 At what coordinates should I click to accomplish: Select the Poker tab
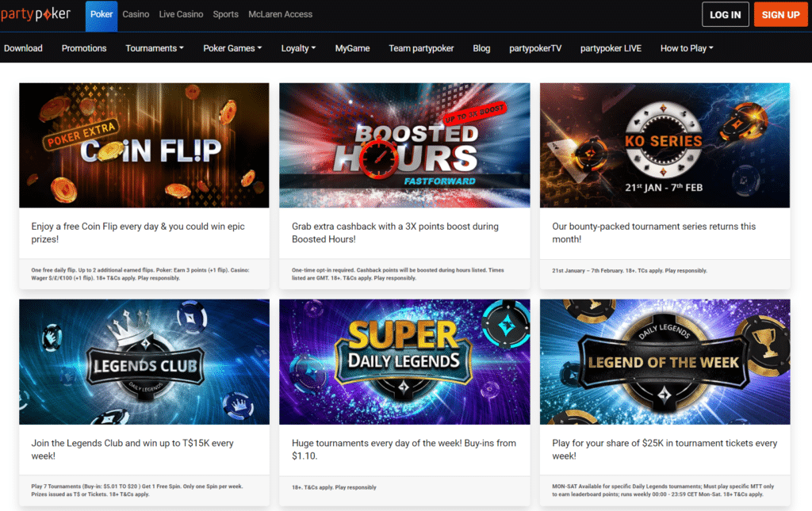coord(101,14)
